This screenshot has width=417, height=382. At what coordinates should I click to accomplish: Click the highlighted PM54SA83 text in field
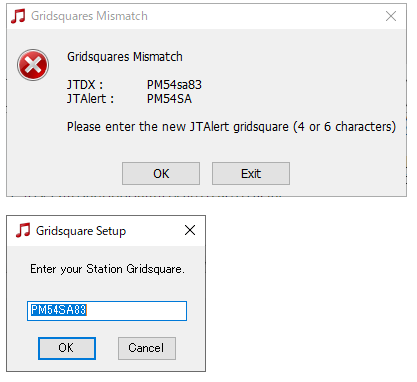pos(58,310)
